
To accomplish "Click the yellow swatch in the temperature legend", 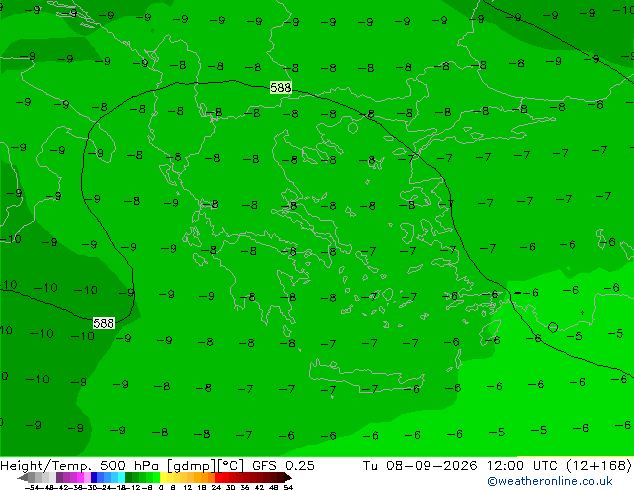I will (x=163, y=477).
